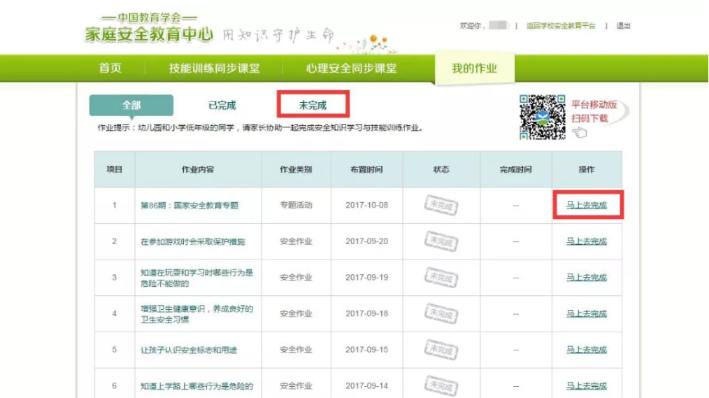
Task: Open 技能训练同步课堂 in the navigation bar
Action: tap(214, 68)
